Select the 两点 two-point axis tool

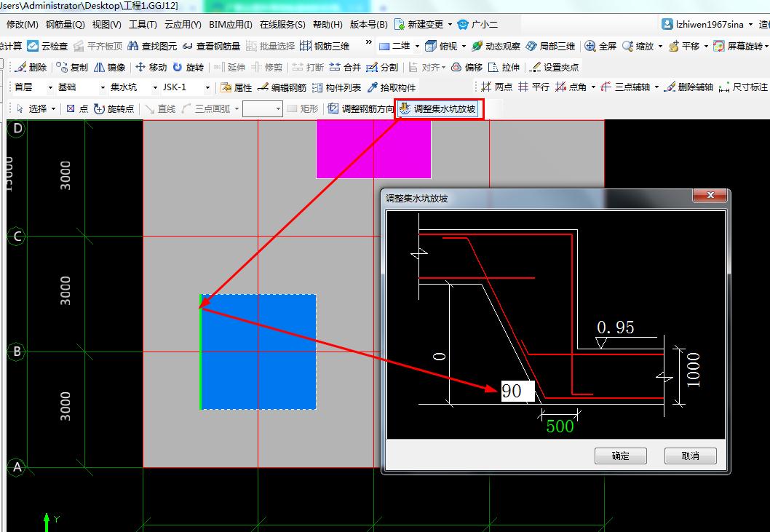tap(496, 87)
